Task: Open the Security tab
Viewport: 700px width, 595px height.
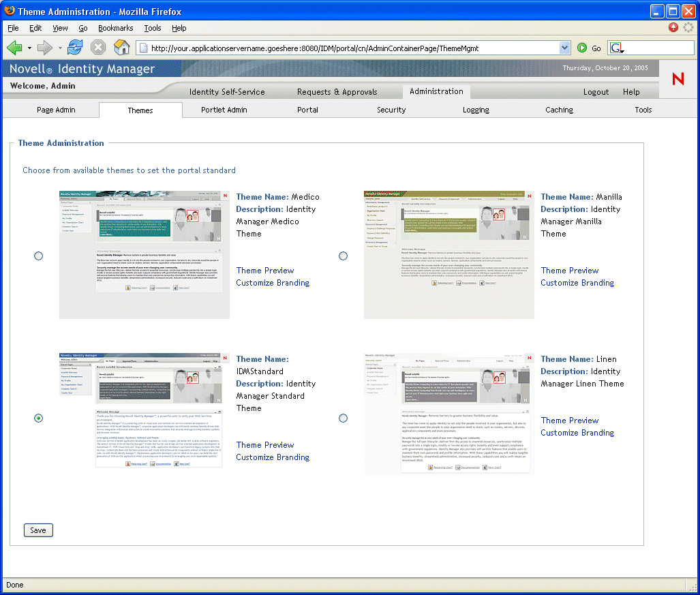Action: [391, 110]
